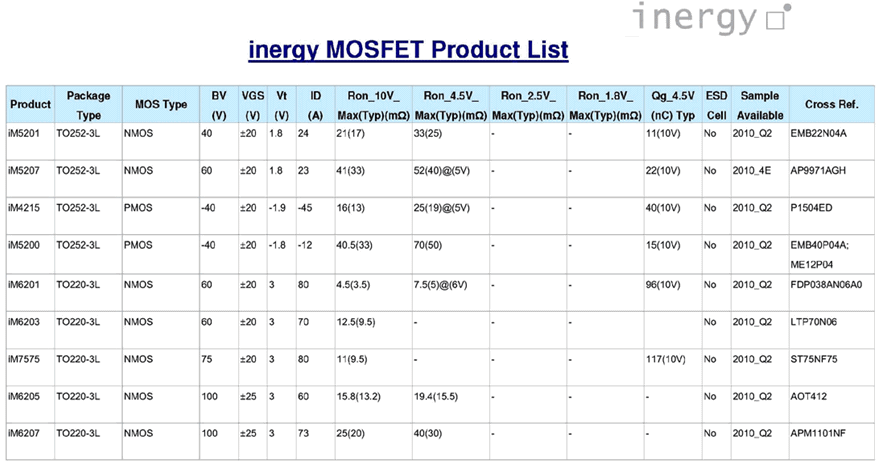Click Qg value 96(10V)

pyautogui.click(x=663, y=285)
